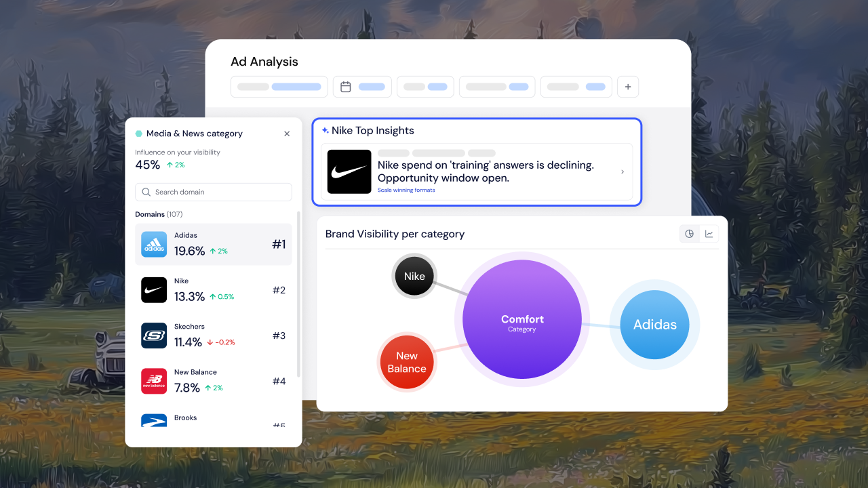Click the 45% influence value
The width and height of the screenshot is (868, 488).
point(148,165)
